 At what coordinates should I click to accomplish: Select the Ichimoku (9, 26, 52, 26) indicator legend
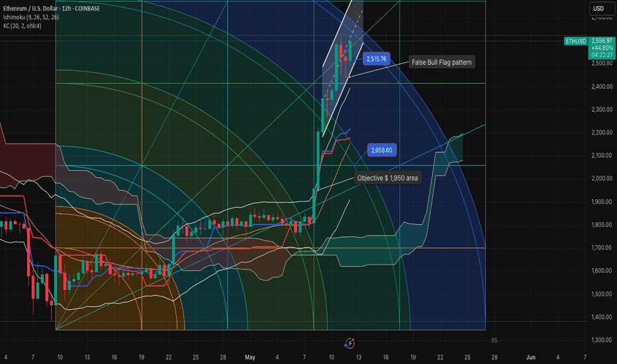pyautogui.click(x=31, y=17)
